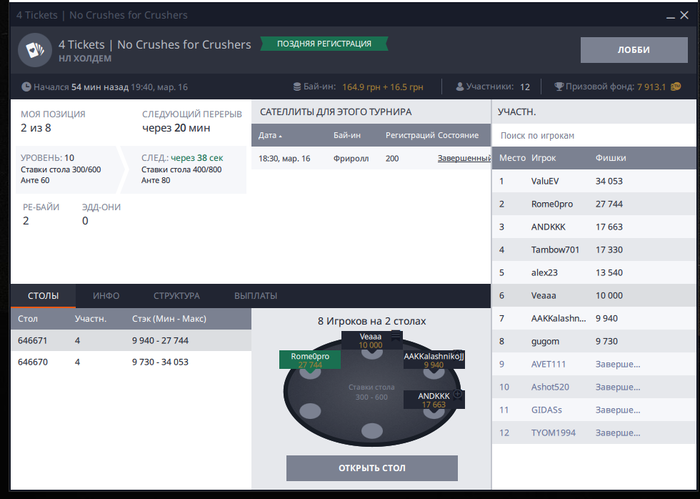Click the 'Участн.' tables column header
Screen dimensions: 700x499
coord(91,319)
